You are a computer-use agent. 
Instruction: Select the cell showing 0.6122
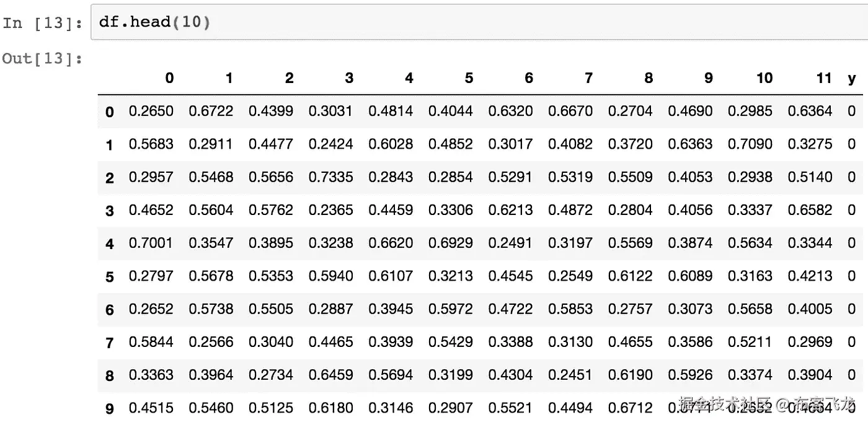click(x=630, y=276)
